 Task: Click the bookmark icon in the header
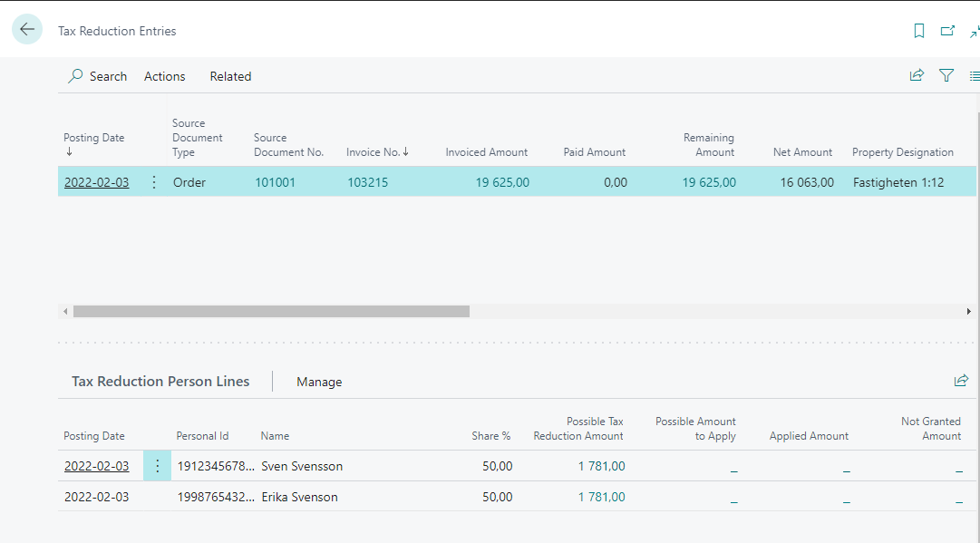tap(918, 31)
